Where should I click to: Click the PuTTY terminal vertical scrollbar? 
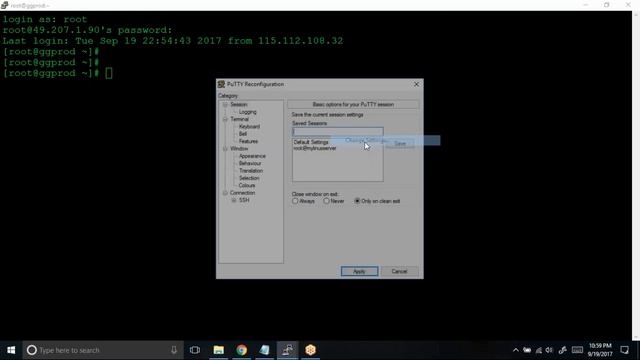tap(636, 176)
